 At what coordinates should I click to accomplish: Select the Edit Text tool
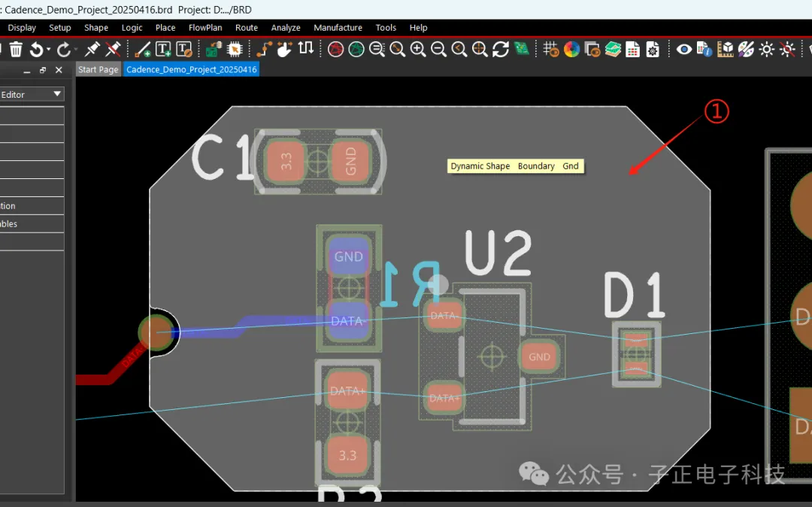coord(184,49)
